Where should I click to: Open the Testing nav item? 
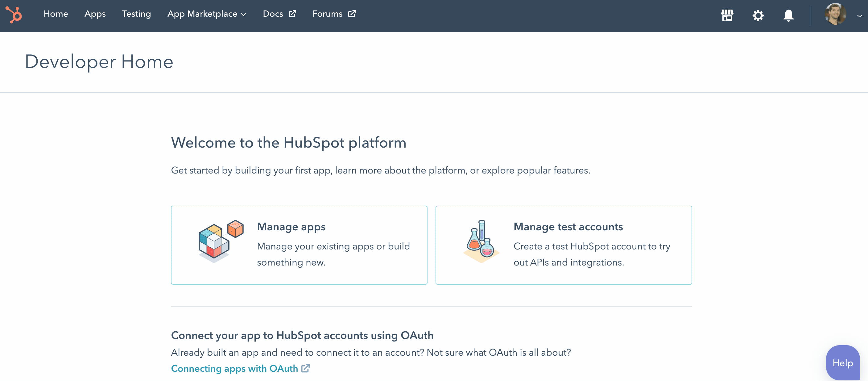point(136,14)
